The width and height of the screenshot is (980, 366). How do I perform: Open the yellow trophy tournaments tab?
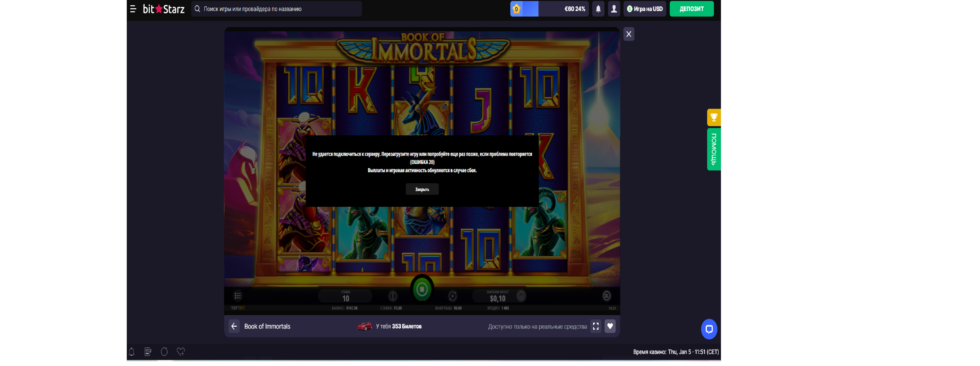tap(714, 117)
